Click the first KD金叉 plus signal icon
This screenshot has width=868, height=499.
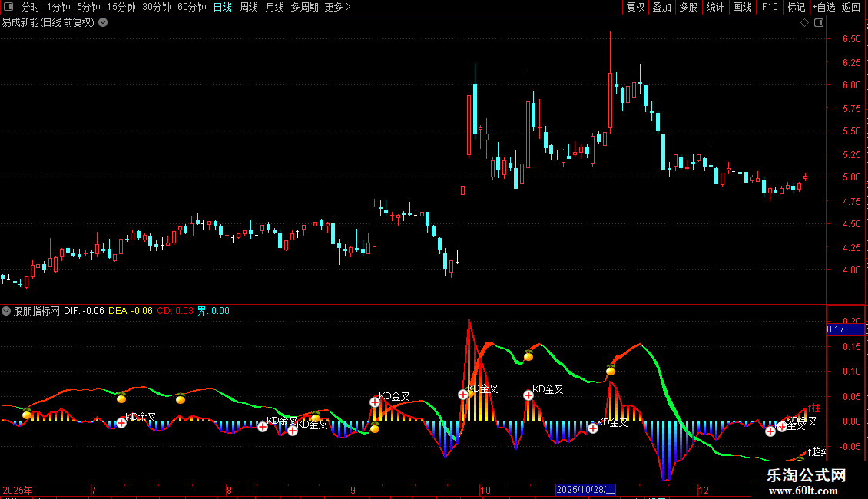click(x=121, y=423)
